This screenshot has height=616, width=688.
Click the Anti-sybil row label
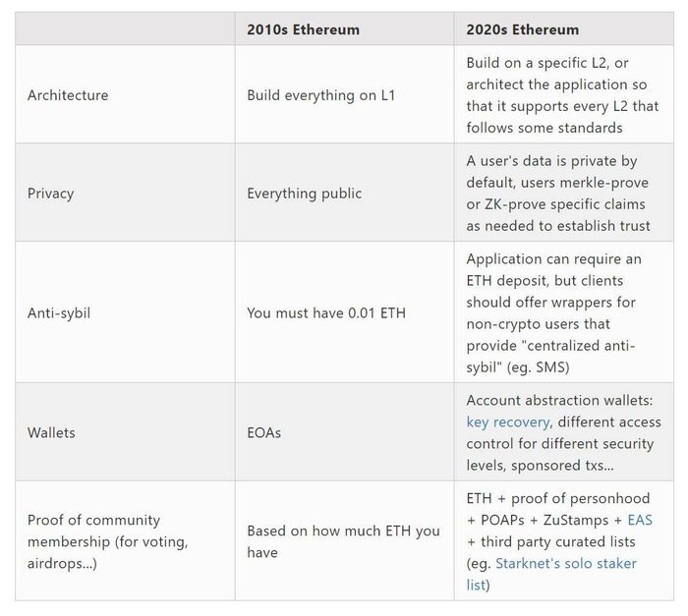point(59,313)
